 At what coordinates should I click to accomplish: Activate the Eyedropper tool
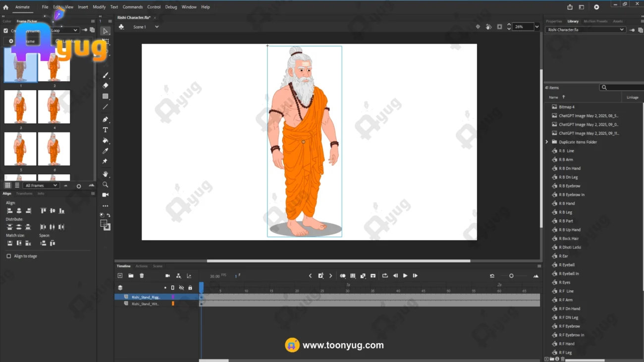click(x=106, y=151)
